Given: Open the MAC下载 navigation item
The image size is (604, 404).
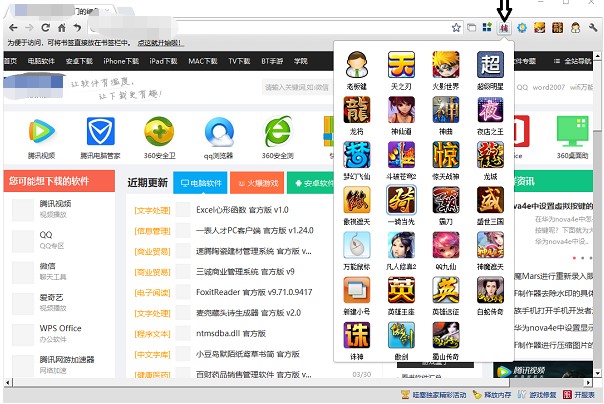Looking at the screenshot, I should pos(203,61).
